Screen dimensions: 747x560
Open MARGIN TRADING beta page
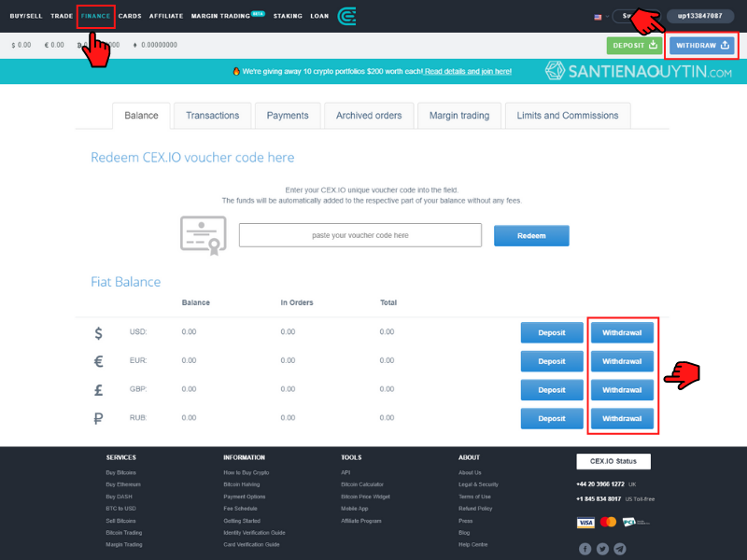click(228, 16)
